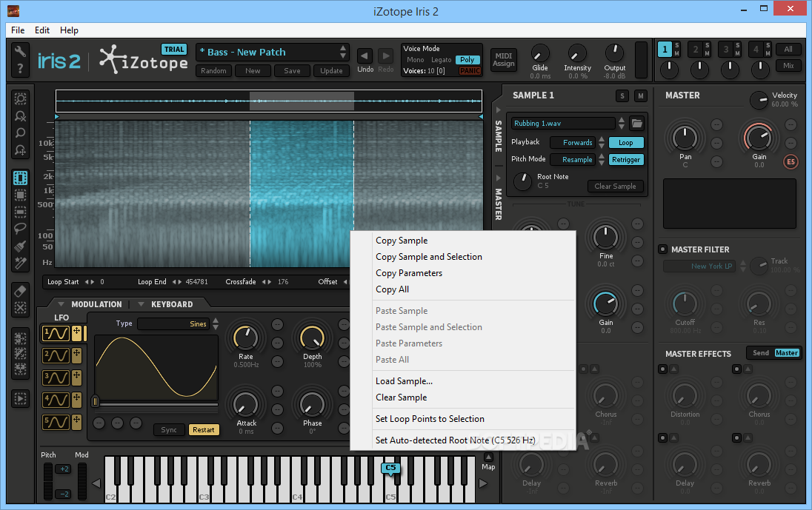Click the Master Gain knob
The height and width of the screenshot is (510, 812).
[x=759, y=138]
